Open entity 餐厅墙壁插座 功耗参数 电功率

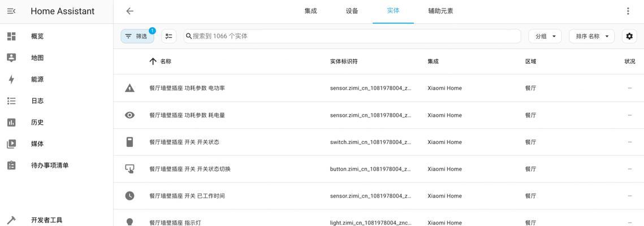tap(187, 88)
